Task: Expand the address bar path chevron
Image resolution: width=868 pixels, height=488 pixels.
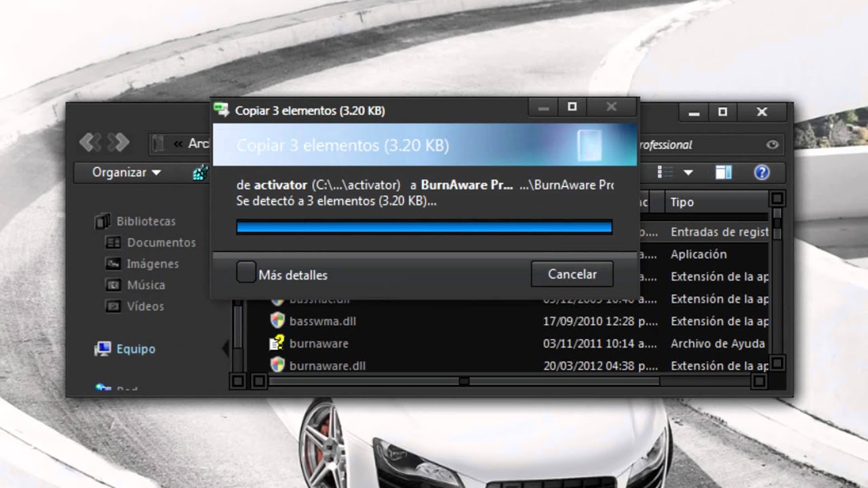Action: tap(178, 144)
